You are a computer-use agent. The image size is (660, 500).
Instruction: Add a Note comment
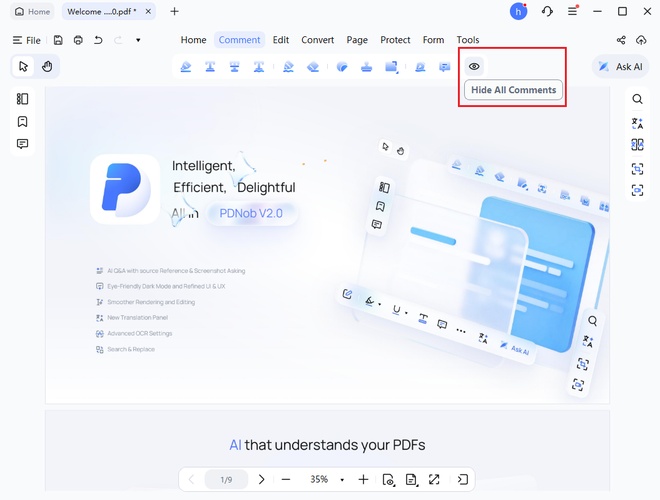(444, 66)
